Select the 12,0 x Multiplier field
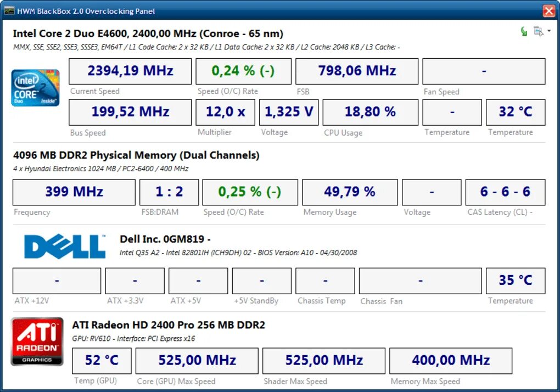 tap(225, 112)
